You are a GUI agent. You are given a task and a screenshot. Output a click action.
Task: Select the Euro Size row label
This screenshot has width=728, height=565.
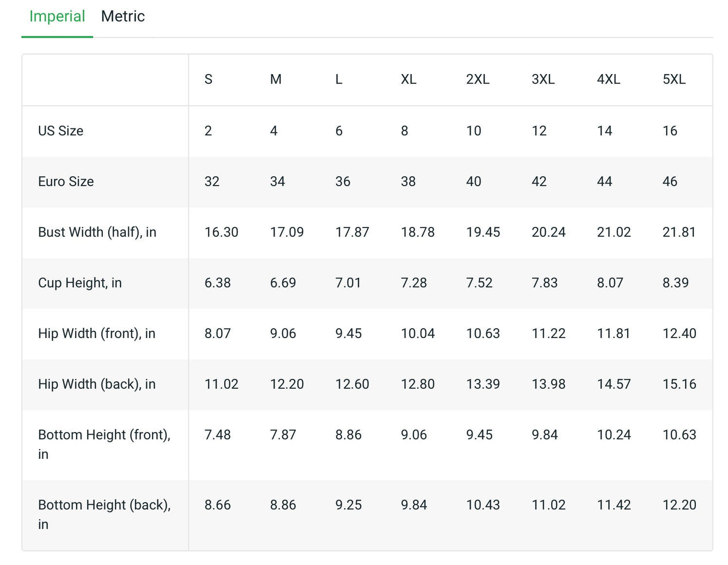click(65, 182)
